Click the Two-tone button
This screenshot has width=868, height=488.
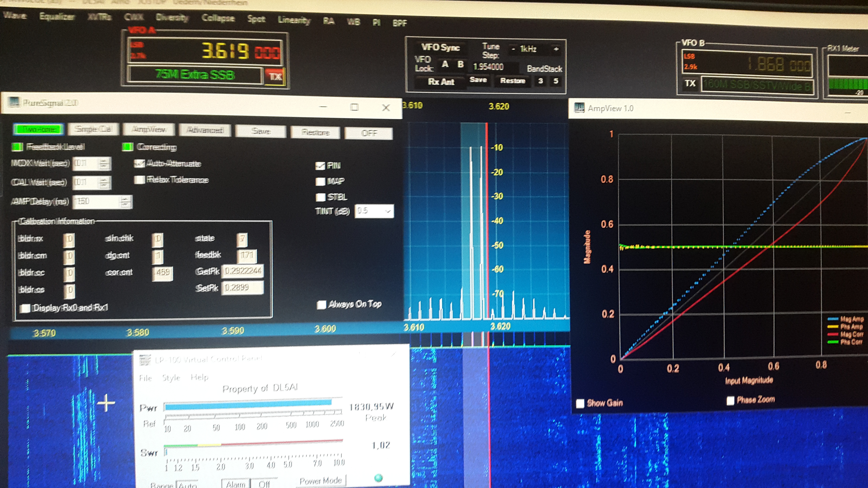click(38, 129)
